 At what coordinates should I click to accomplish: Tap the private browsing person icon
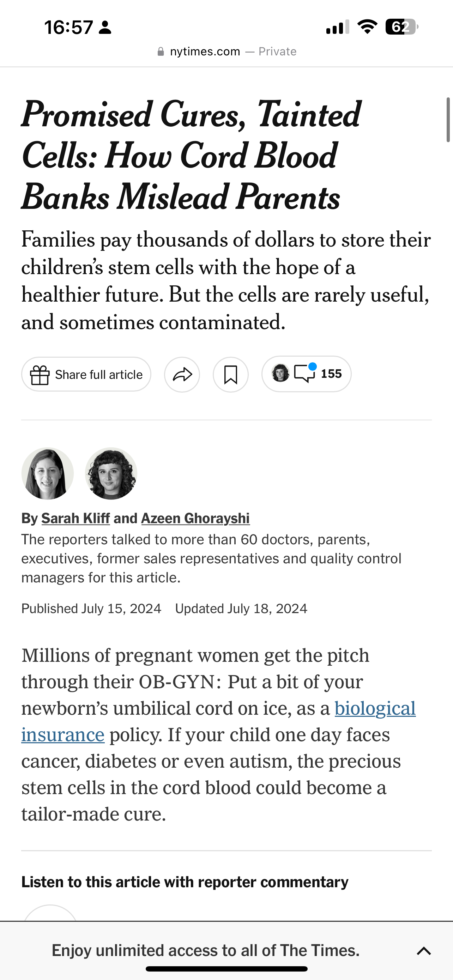click(105, 28)
